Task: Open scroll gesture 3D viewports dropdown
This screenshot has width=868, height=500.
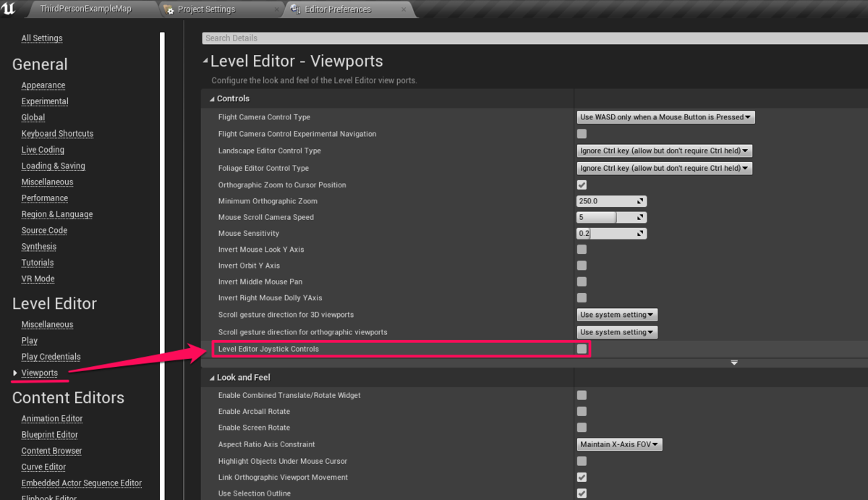Action: tap(617, 315)
